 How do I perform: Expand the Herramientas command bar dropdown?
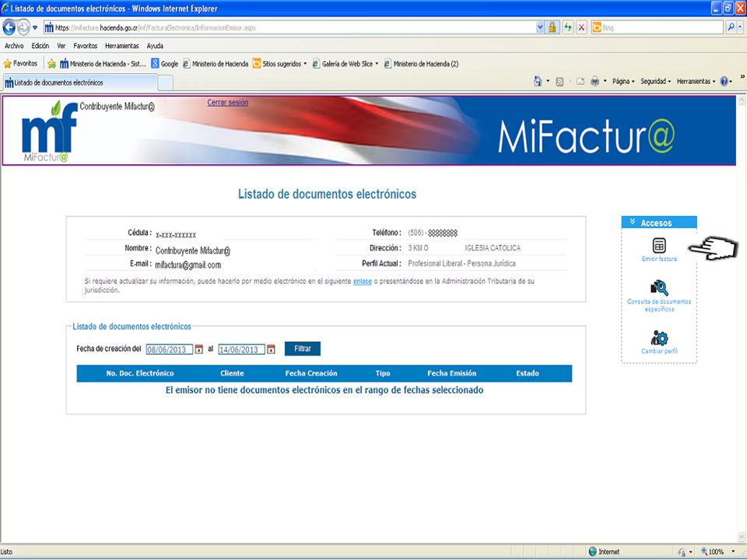696,82
